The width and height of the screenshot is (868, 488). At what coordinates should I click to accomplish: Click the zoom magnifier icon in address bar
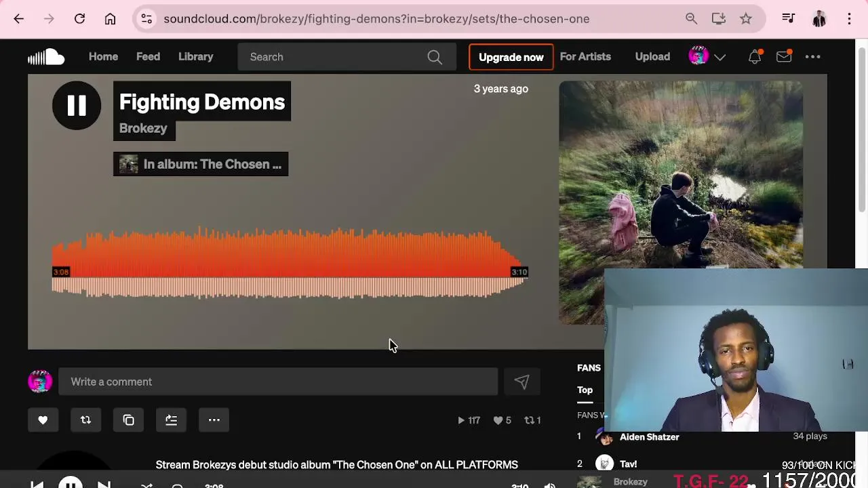[x=691, y=19]
